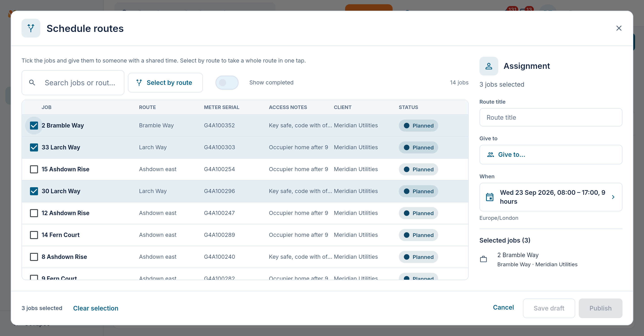Viewport: 644px width, 336px height.
Task: Click the Publish button
Action: 600,308
